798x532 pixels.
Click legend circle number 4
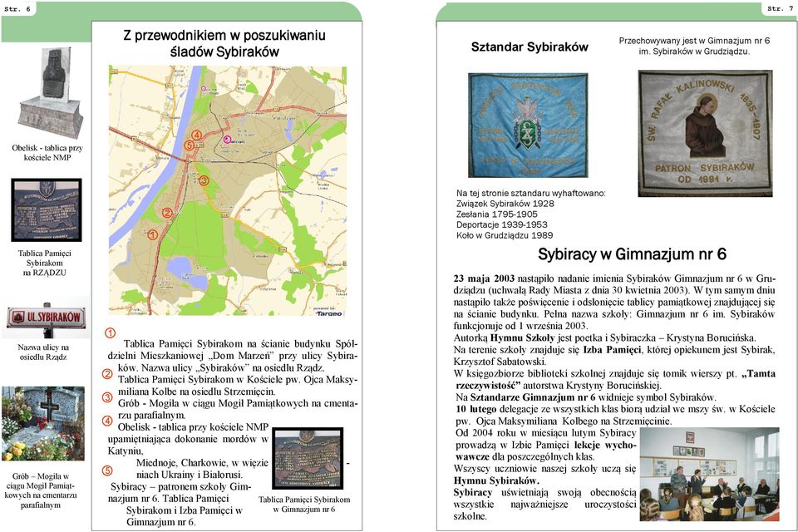click(x=107, y=421)
